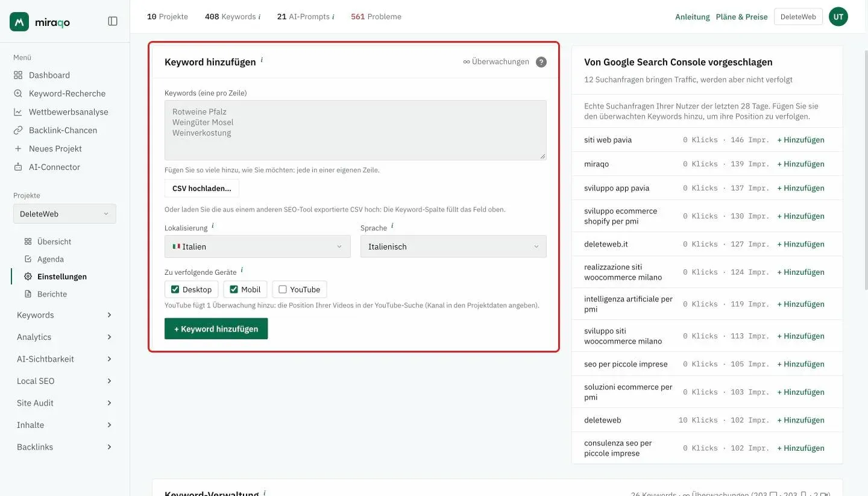Collapse the sidebar with the panel toggle icon

[113, 21]
